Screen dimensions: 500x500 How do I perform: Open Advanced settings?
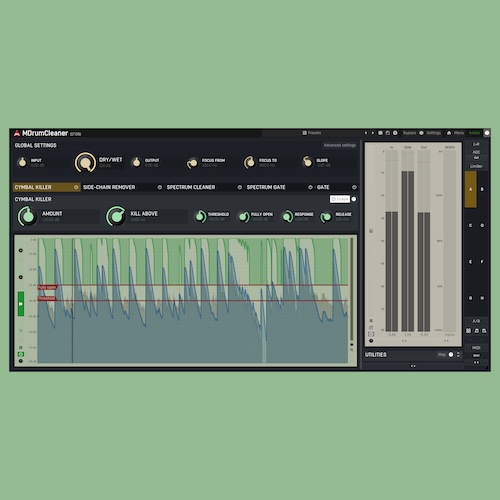(339, 145)
